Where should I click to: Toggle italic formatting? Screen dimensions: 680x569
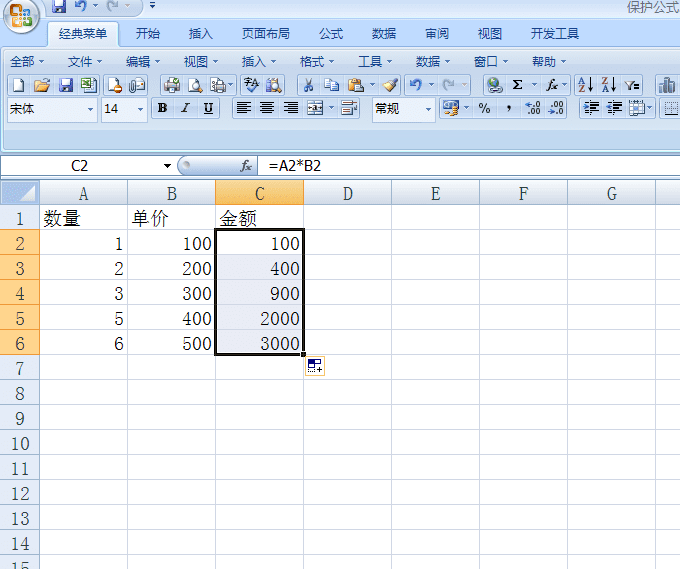click(x=186, y=108)
